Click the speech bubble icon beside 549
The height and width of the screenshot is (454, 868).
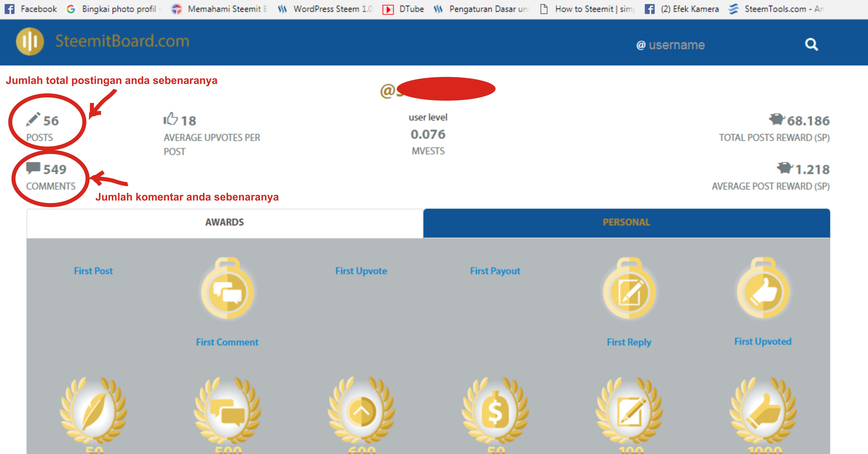tap(33, 168)
